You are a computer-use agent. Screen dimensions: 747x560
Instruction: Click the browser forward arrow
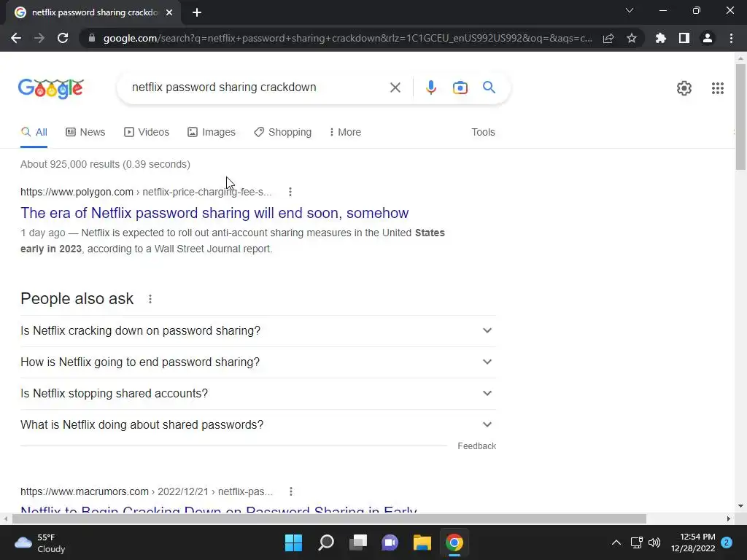39,38
